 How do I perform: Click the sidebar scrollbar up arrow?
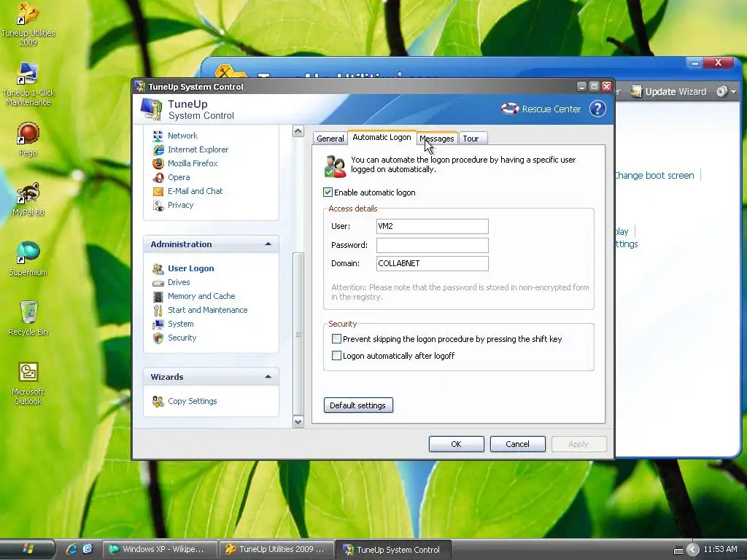point(298,131)
